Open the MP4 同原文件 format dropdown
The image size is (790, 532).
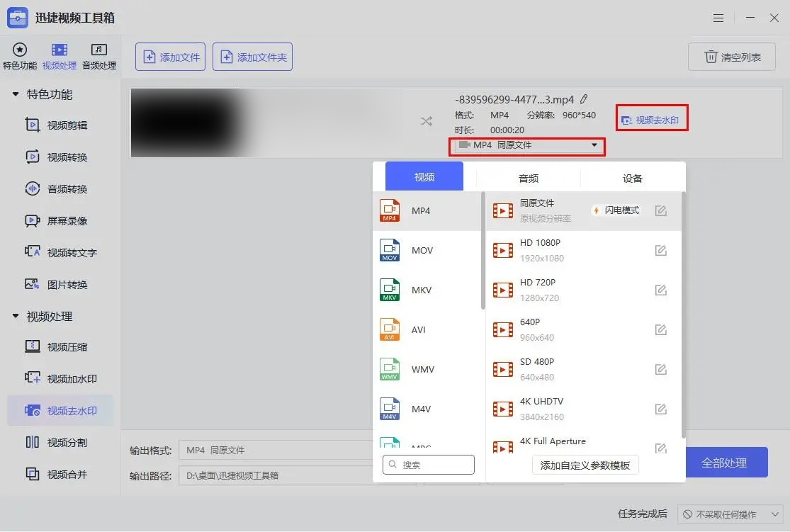point(527,145)
